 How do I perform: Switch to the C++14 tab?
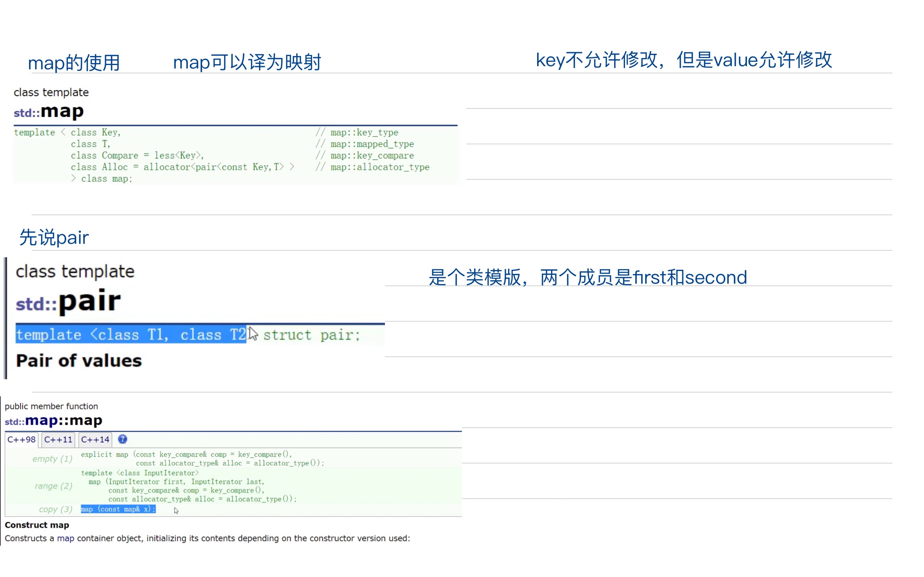95,440
